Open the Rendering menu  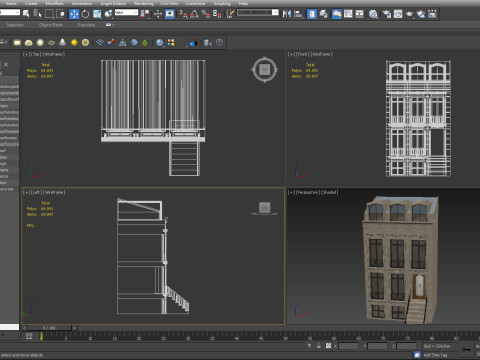(x=144, y=3)
